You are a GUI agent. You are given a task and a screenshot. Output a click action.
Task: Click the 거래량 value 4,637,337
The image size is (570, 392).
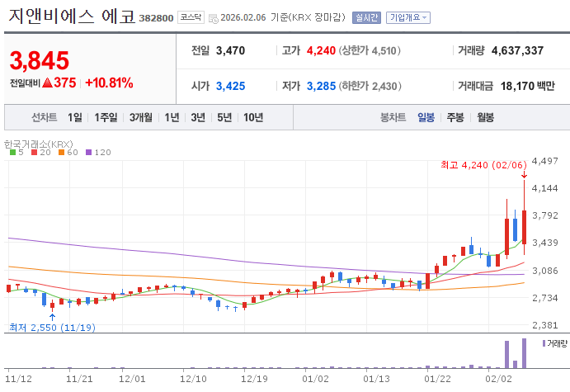pyautogui.click(x=517, y=50)
